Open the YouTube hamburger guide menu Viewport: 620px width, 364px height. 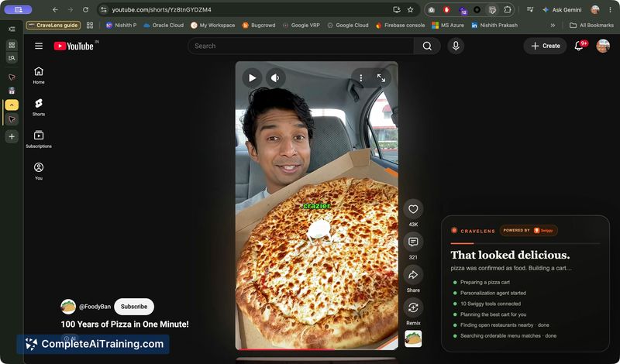pyautogui.click(x=39, y=46)
